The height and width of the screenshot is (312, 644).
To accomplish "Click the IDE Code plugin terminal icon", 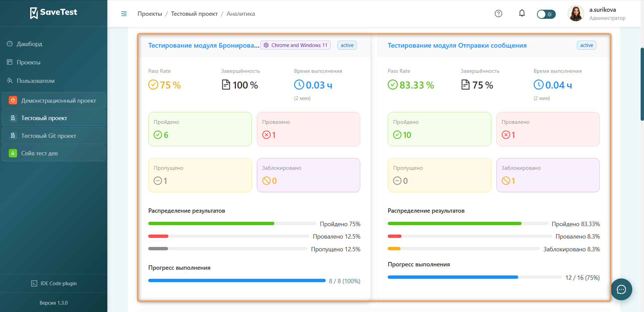I will point(34,283).
